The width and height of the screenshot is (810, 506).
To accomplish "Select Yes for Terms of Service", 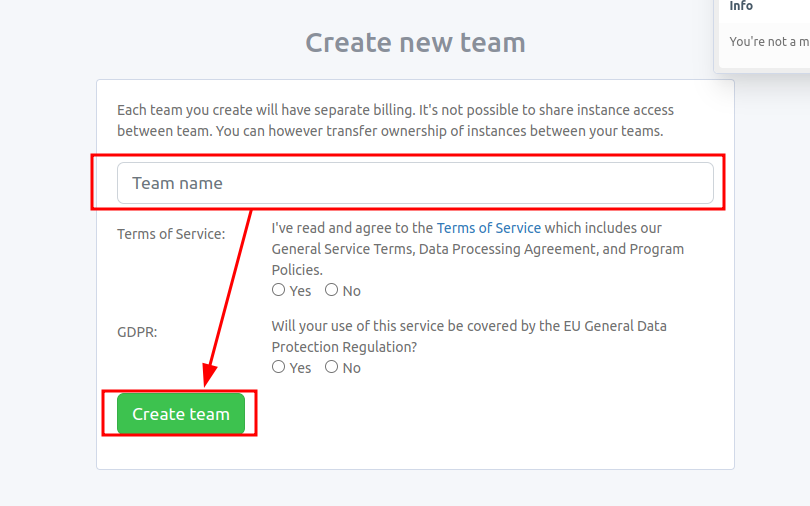I will pos(279,290).
